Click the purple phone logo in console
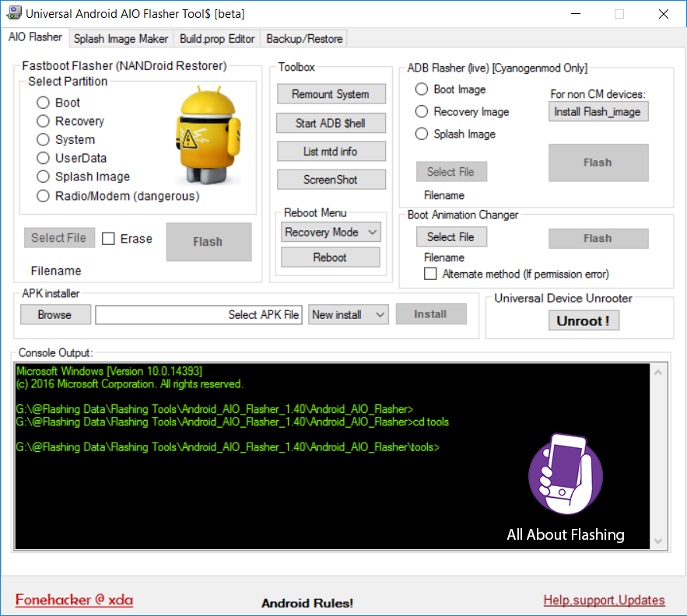Screen dimensions: 687x616 [x=565, y=474]
